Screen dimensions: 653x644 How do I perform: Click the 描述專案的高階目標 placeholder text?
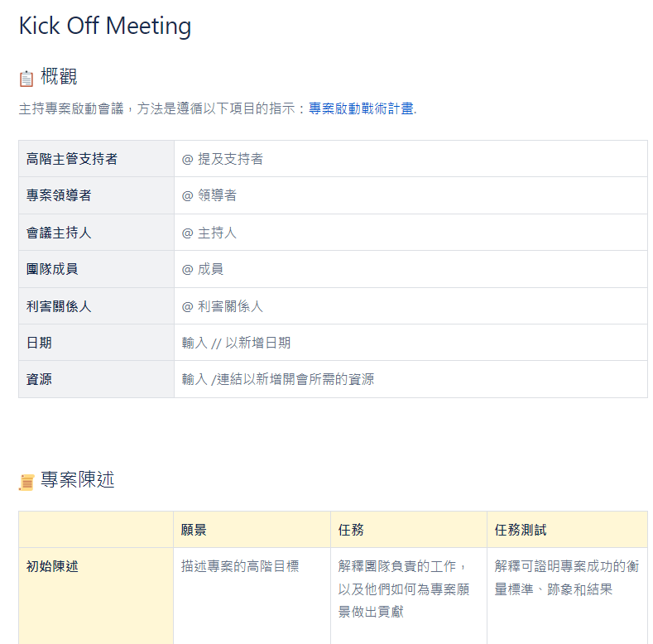pyautogui.click(x=240, y=567)
